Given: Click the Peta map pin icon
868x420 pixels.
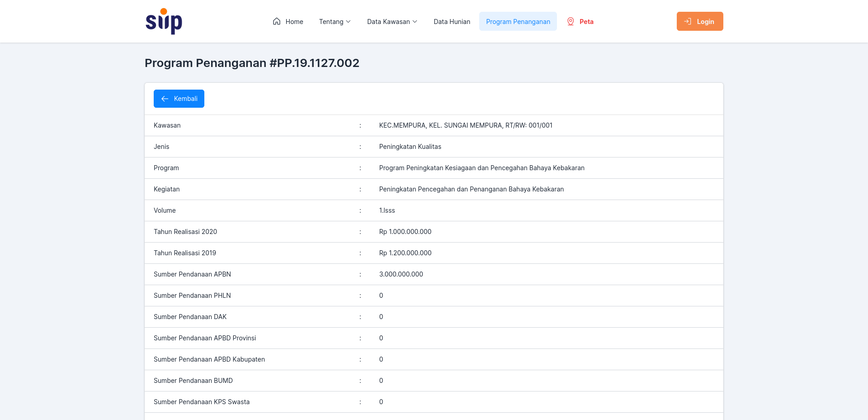Looking at the screenshot, I should pos(571,21).
